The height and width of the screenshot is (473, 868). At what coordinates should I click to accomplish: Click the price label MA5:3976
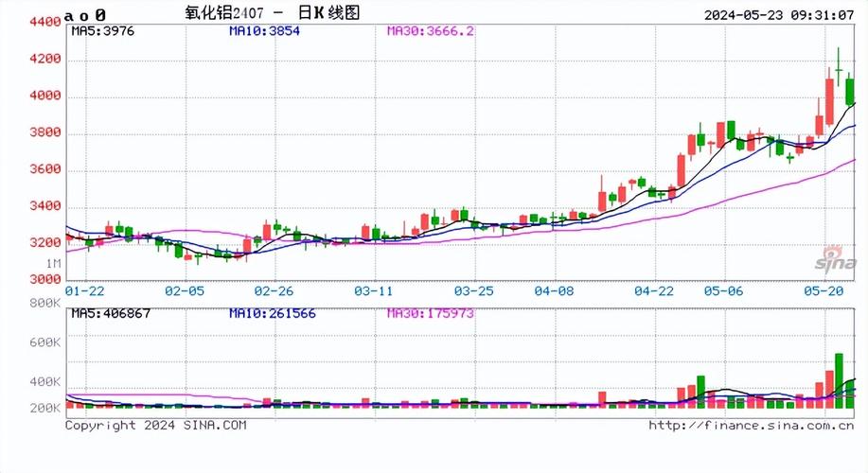point(103,31)
